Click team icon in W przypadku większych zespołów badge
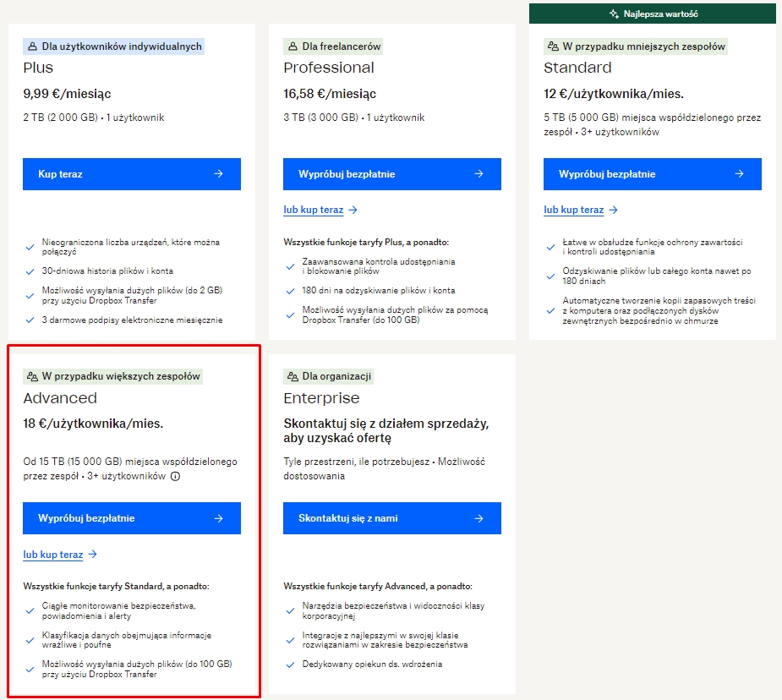This screenshot has width=782, height=700. 33,376
